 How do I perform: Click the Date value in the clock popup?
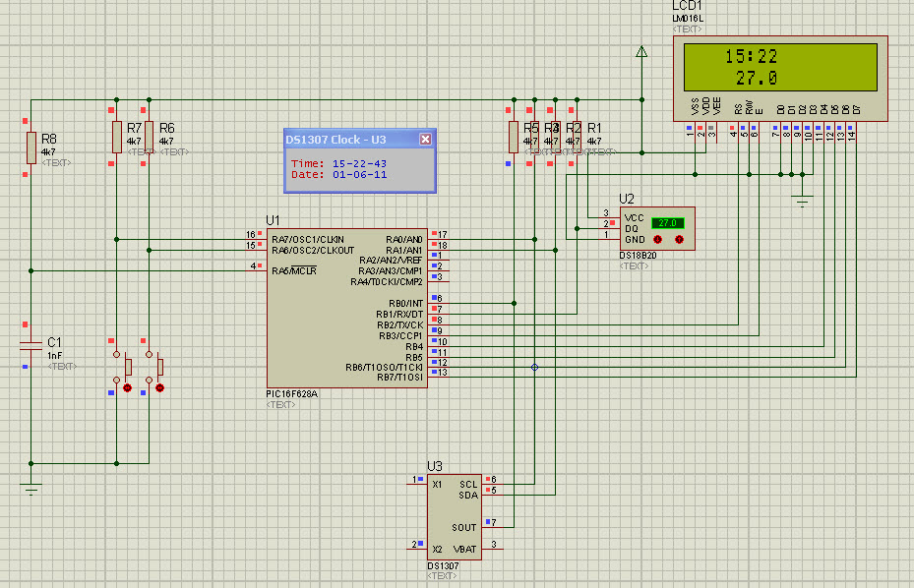[359, 174]
